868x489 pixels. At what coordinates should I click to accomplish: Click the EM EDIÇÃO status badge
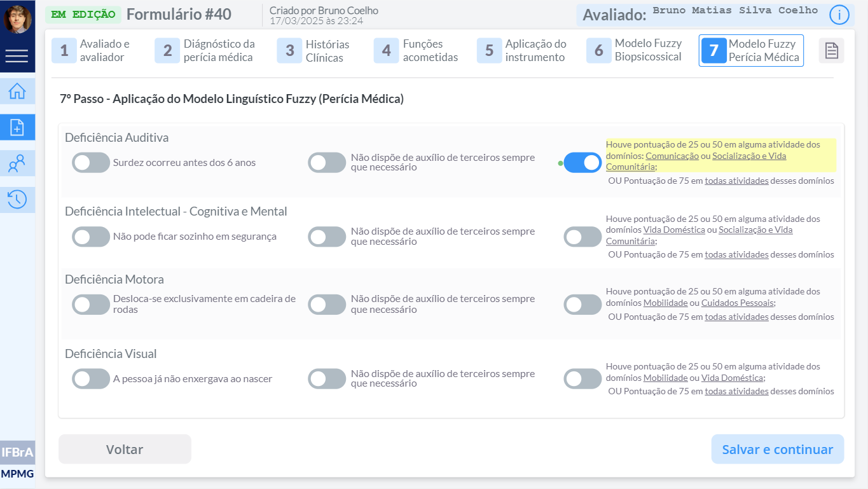[83, 15]
